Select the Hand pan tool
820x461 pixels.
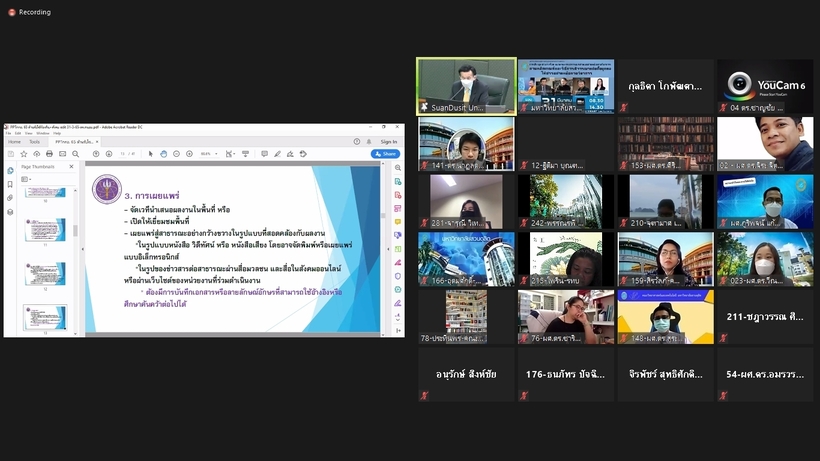(x=163, y=154)
